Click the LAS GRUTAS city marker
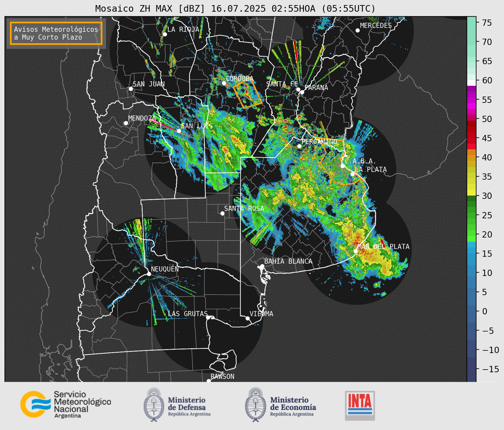504x430 pixels. pyautogui.click(x=208, y=317)
